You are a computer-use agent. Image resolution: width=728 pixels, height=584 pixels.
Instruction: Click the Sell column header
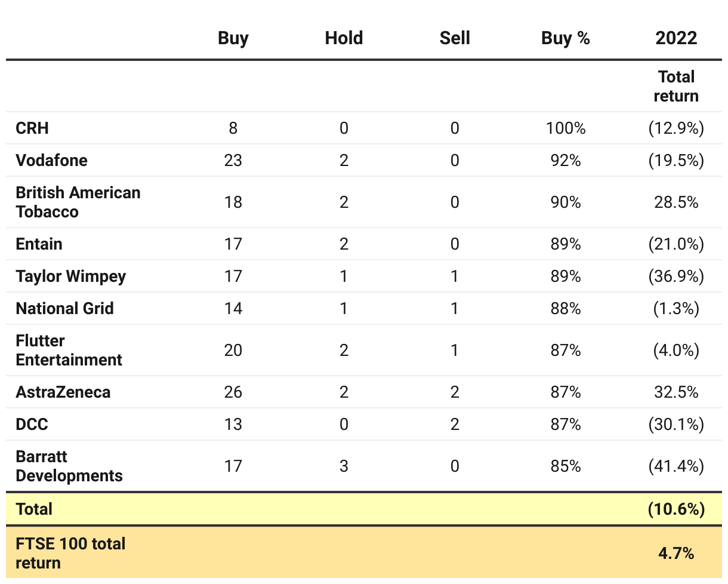point(455,38)
